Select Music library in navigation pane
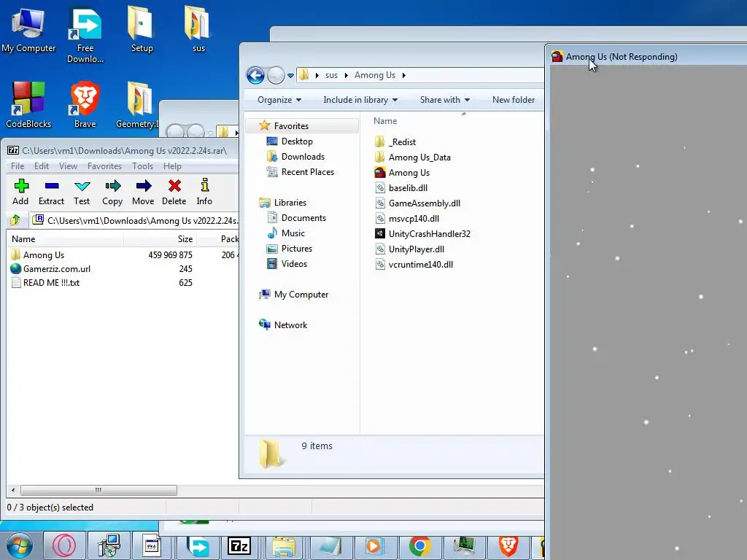 click(x=293, y=233)
